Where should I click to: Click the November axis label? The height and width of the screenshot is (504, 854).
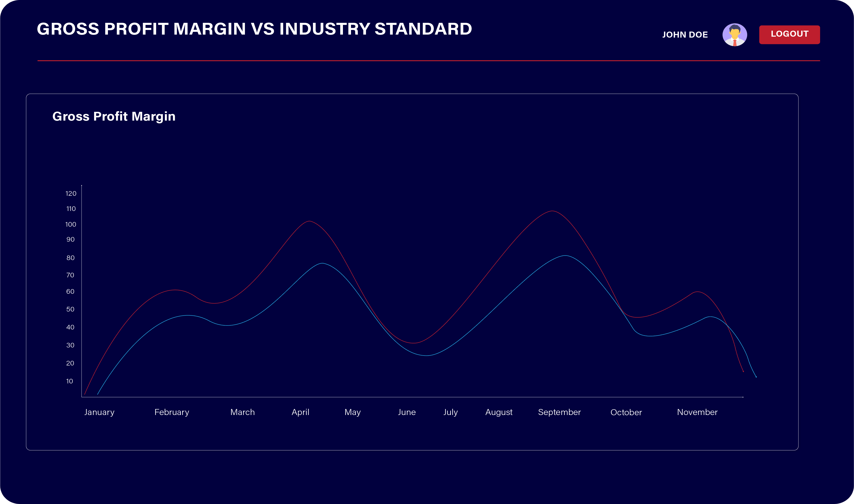click(x=697, y=412)
